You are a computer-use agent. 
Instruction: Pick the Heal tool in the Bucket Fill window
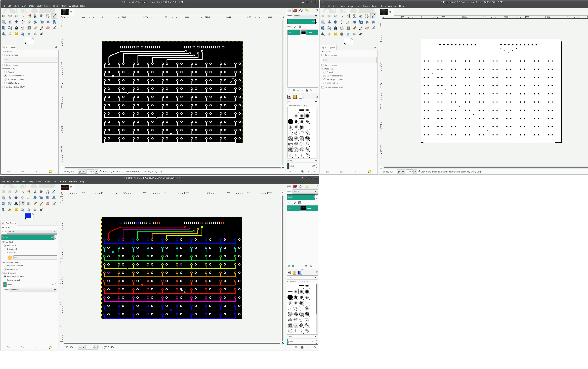pyautogui.click(x=16, y=210)
